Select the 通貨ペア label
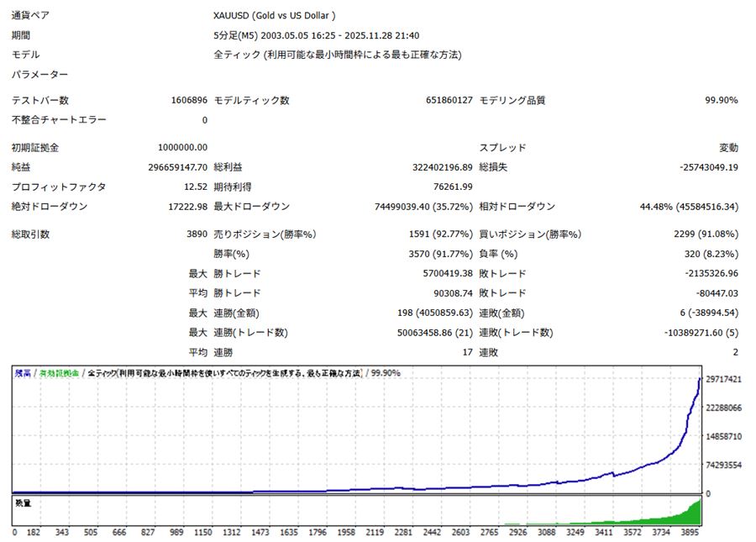 click(30, 15)
